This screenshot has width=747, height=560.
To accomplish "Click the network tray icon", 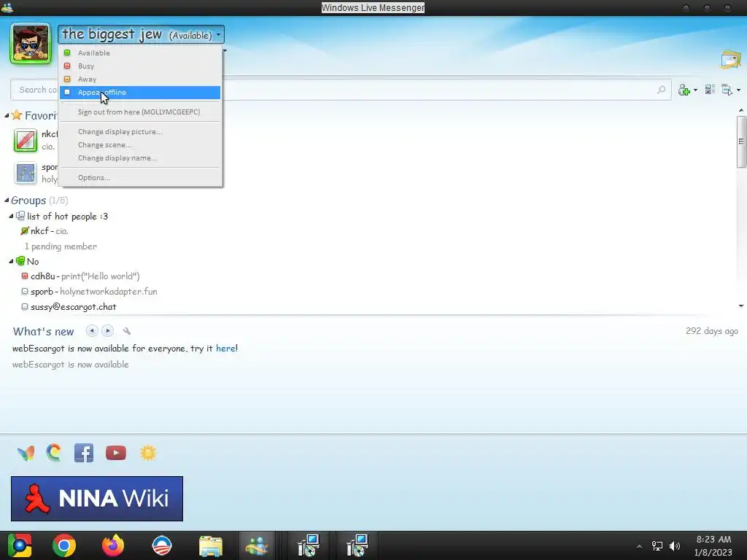I will [657, 546].
